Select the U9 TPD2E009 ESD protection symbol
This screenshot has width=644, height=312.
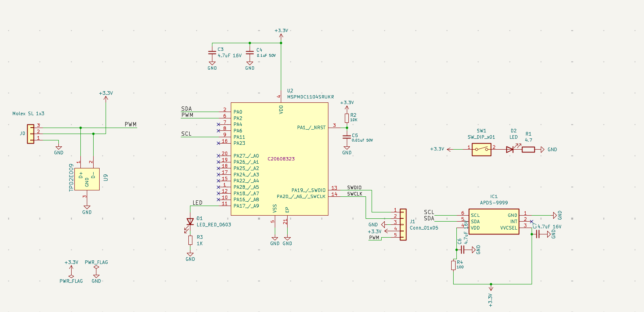(87, 179)
